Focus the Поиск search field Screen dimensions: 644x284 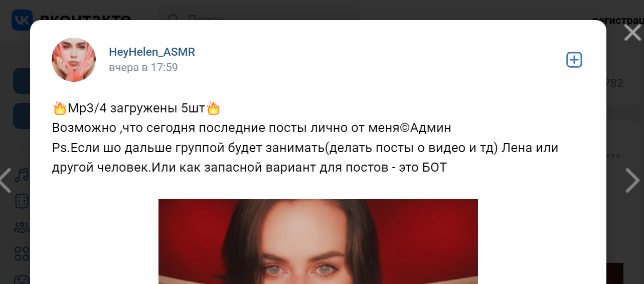[259, 19]
